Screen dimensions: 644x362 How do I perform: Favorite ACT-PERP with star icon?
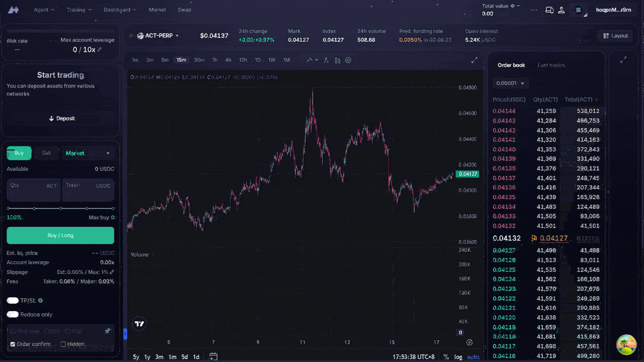(x=131, y=36)
